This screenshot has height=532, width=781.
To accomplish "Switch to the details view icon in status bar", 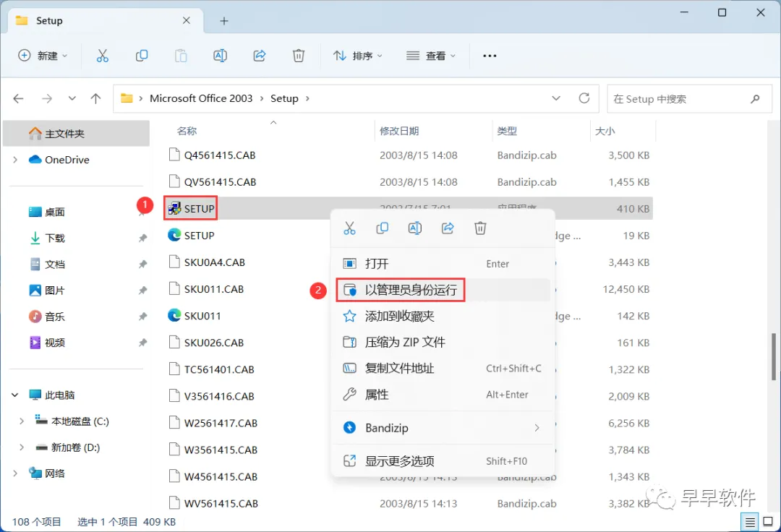I will pos(750,522).
